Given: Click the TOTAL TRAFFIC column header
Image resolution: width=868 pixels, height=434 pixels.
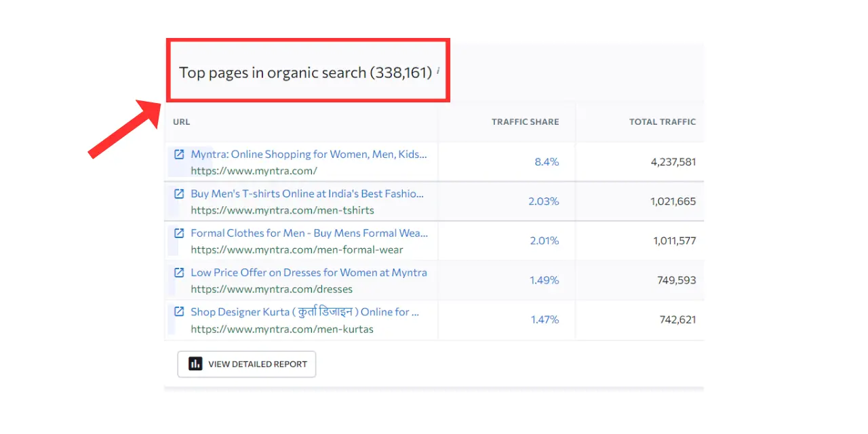Looking at the screenshot, I should [663, 122].
